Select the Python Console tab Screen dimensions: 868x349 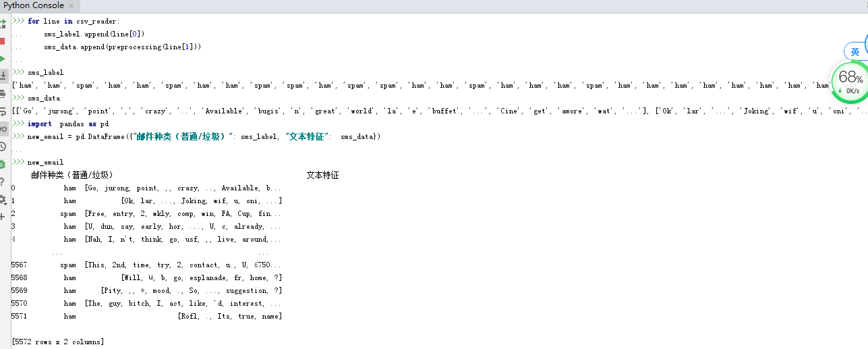(34, 5)
